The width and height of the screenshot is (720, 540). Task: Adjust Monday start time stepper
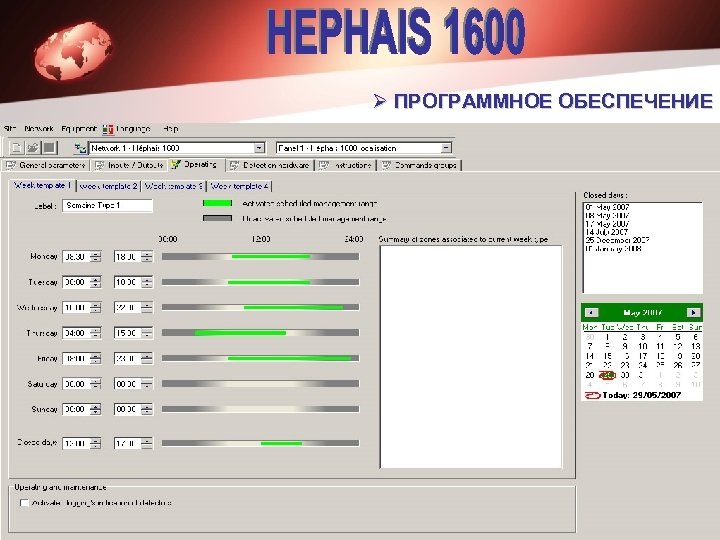coord(96,257)
